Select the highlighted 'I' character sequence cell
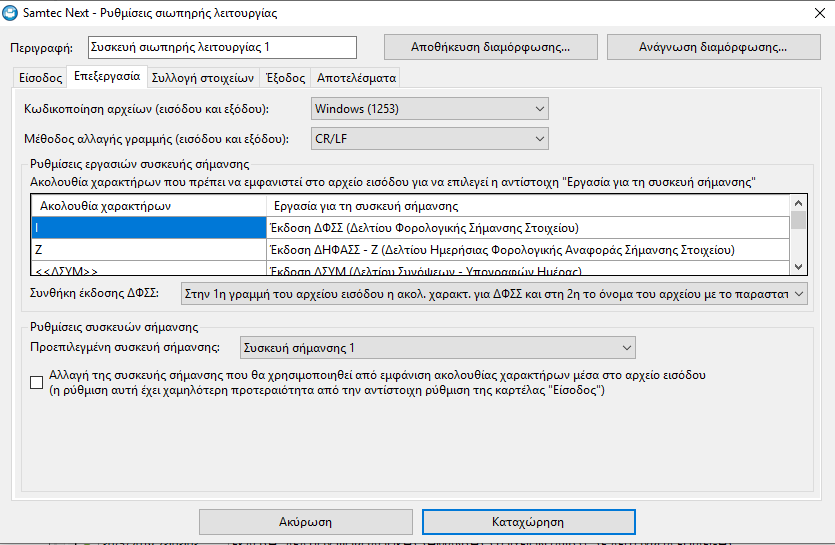This screenshot has width=835, height=545. tap(149, 228)
